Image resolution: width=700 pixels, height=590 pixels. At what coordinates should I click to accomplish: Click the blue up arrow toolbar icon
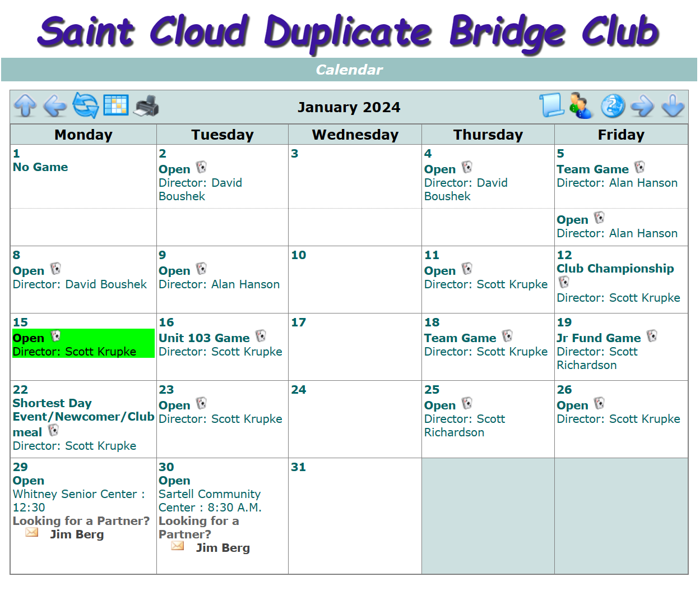pos(25,105)
